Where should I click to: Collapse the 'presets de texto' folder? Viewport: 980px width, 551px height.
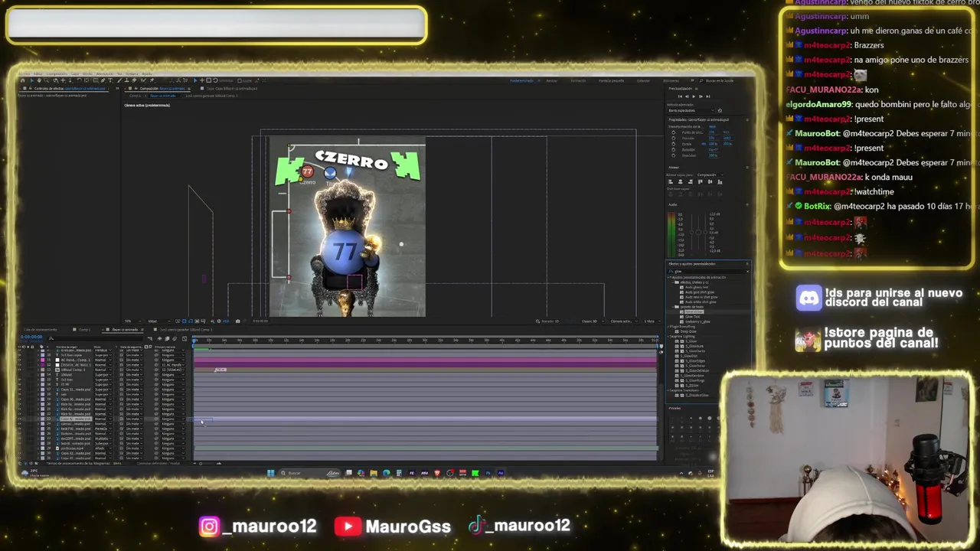tap(673, 307)
